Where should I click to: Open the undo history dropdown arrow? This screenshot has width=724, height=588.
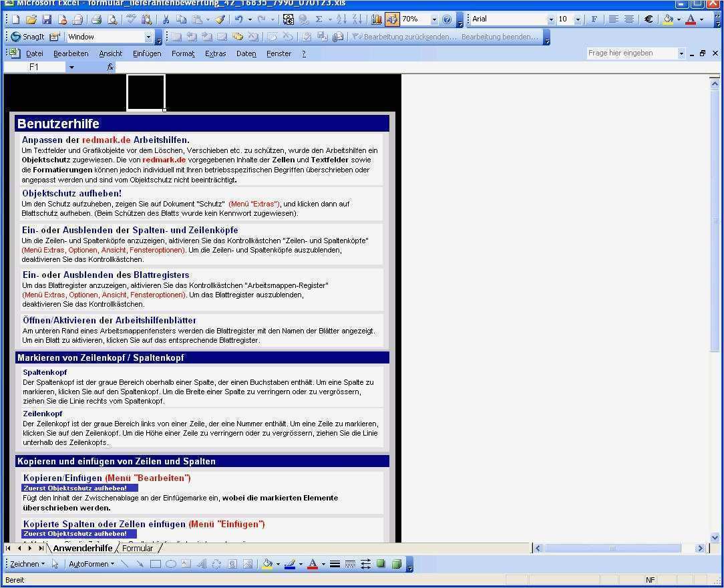coord(250,19)
